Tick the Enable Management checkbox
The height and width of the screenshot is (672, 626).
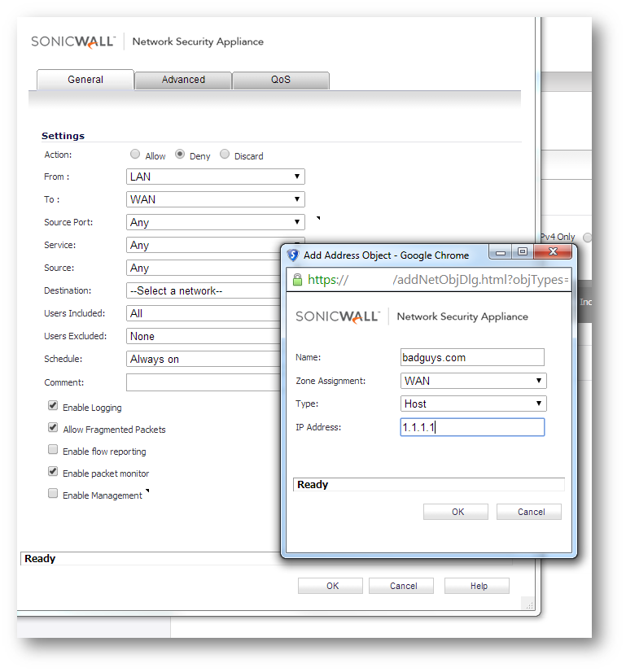(x=53, y=494)
